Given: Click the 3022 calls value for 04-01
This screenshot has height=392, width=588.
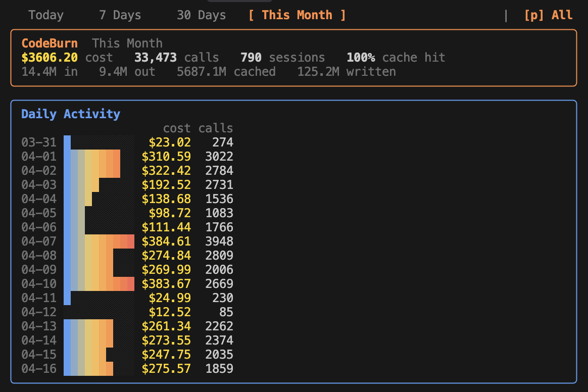Looking at the screenshot, I should click(219, 157).
